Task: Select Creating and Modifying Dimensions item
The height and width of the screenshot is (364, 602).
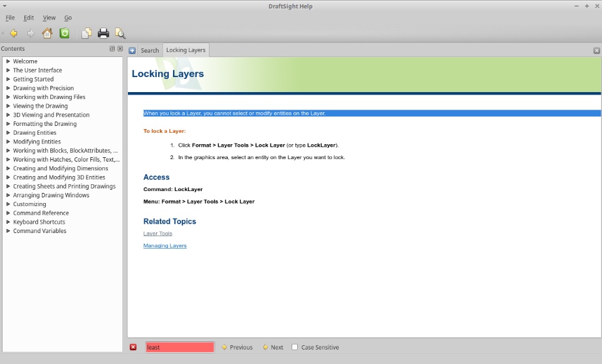Action: coord(61,169)
